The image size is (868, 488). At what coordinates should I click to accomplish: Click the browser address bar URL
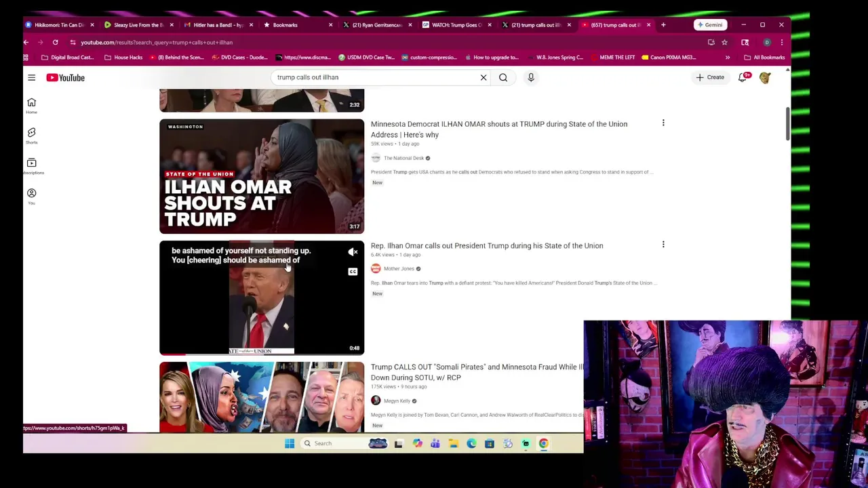(157, 42)
